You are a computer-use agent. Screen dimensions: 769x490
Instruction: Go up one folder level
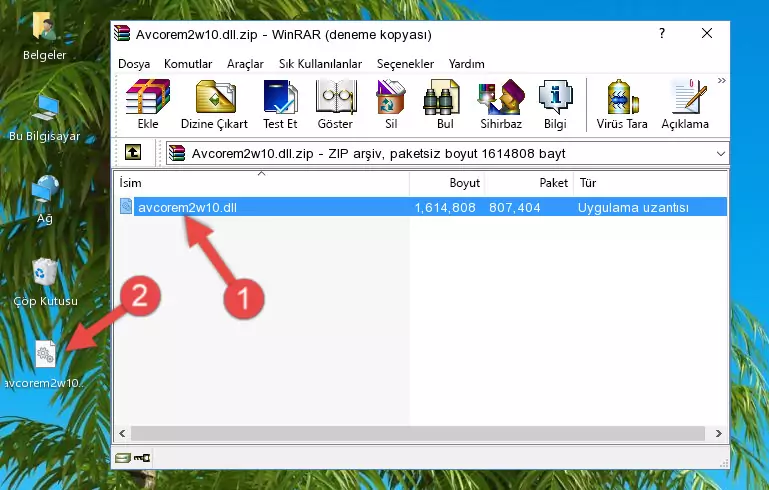(133, 153)
